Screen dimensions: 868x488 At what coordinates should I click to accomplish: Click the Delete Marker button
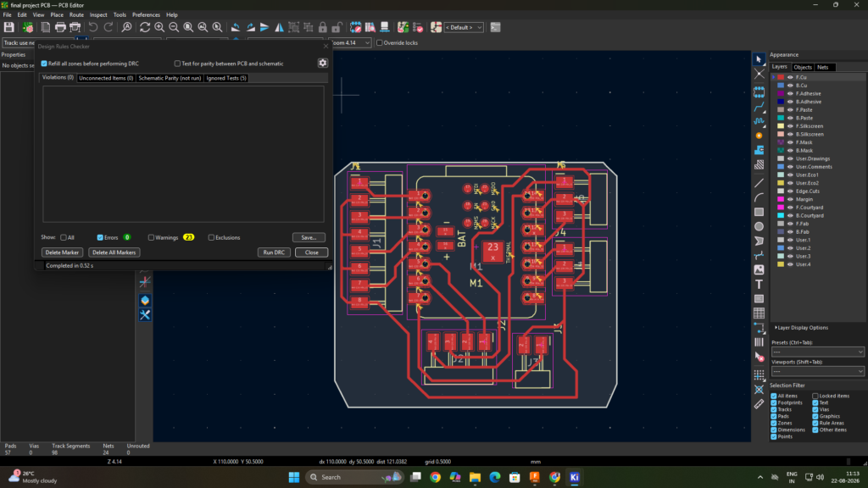[x=62, y=252]
